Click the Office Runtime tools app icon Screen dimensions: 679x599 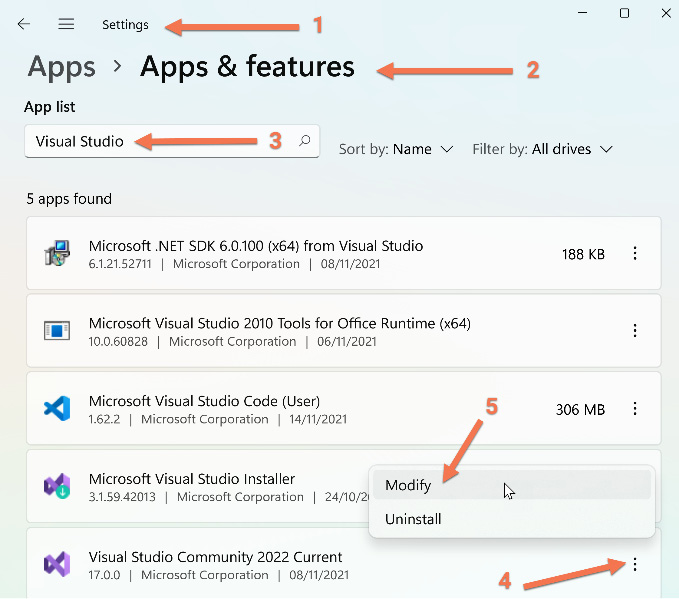click(57, 331)
